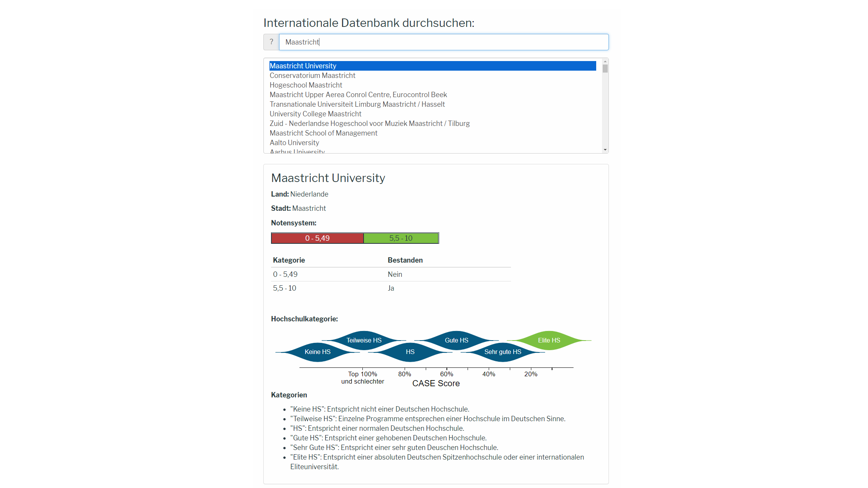
Task: Choose Zuid - Nederlandse Hogeschool voor Muziek
Action: (x=433, y=123)
